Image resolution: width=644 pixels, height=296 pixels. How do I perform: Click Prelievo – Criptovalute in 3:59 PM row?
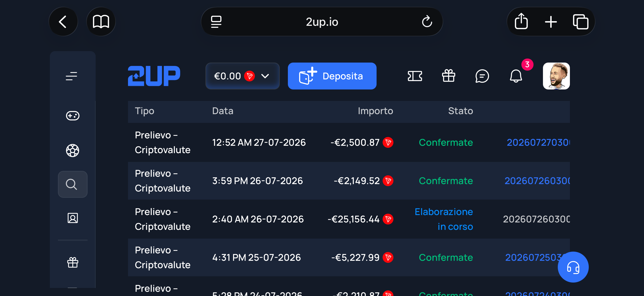[163, 181]
